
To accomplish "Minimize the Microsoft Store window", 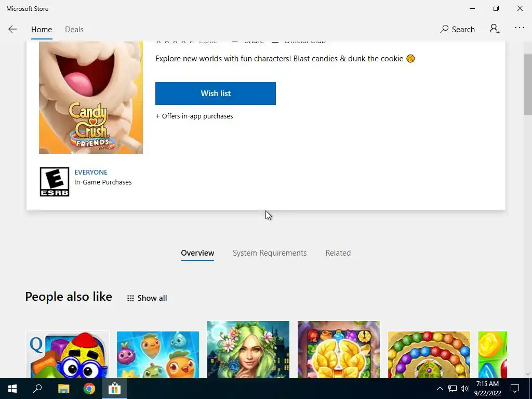I will click(x=472, y=8).
